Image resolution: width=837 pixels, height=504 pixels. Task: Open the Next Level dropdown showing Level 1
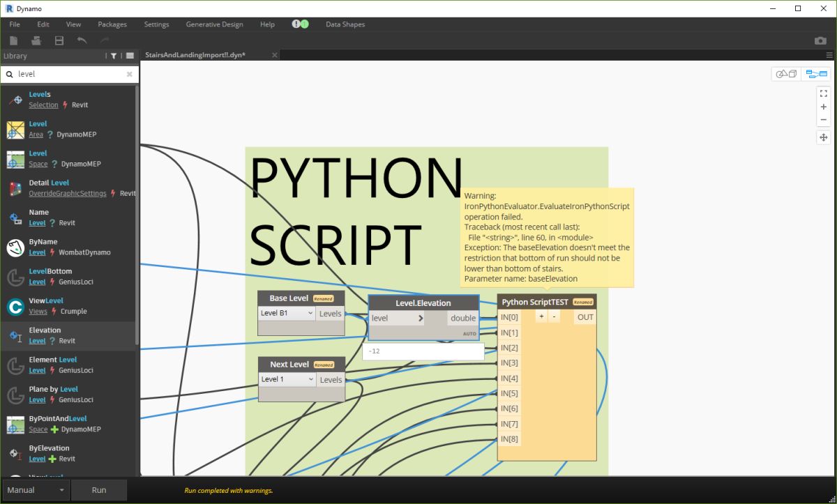point(287,379)
